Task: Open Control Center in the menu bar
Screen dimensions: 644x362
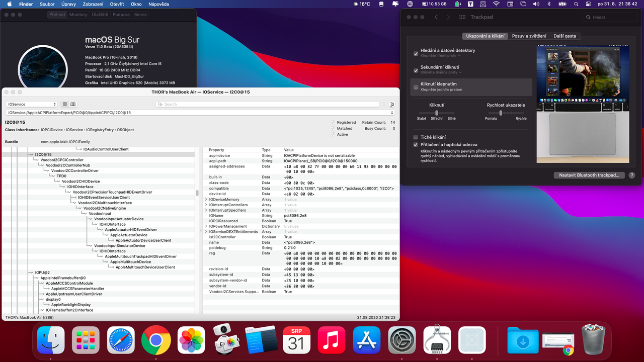Action: 587,4
